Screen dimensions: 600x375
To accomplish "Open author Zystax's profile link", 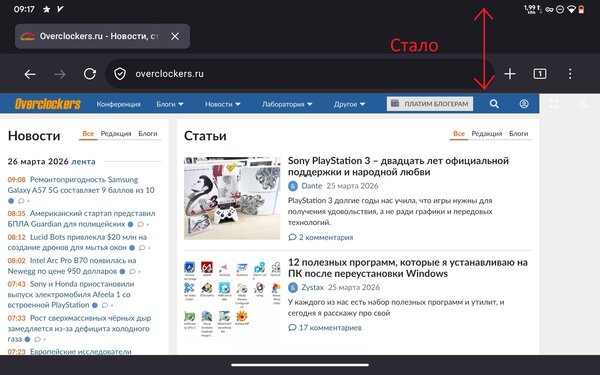I will click(x=313, y=287).
